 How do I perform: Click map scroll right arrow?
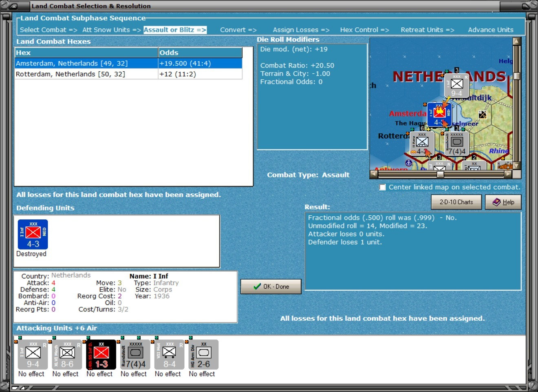pos(508,174)
